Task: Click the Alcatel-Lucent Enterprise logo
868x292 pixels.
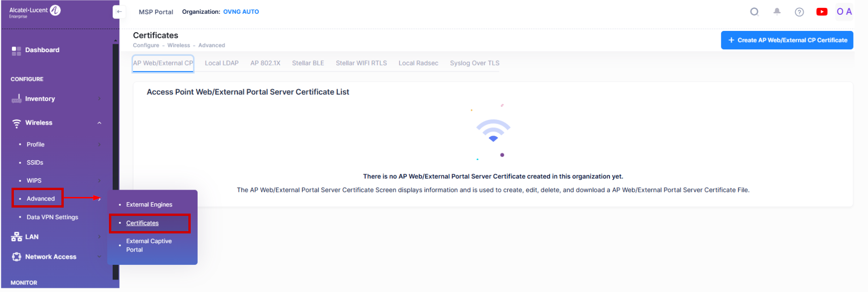Action: [35, 12]
